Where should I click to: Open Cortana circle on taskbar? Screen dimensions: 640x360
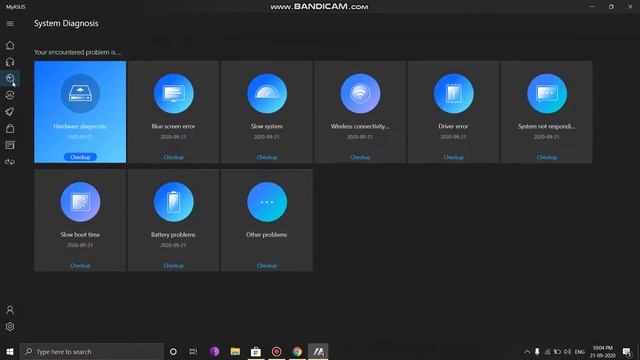point(173,351)
